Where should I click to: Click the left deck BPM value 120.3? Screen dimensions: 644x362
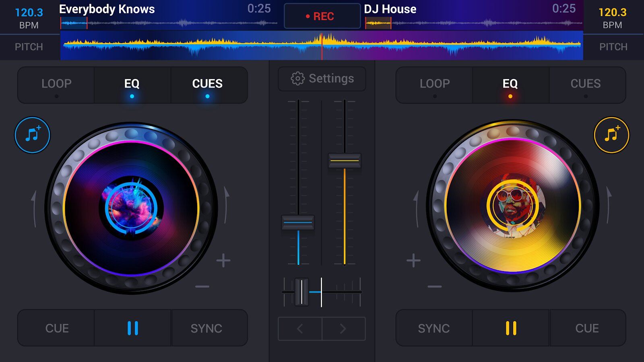pyautogui.click(x=29, y=12)
